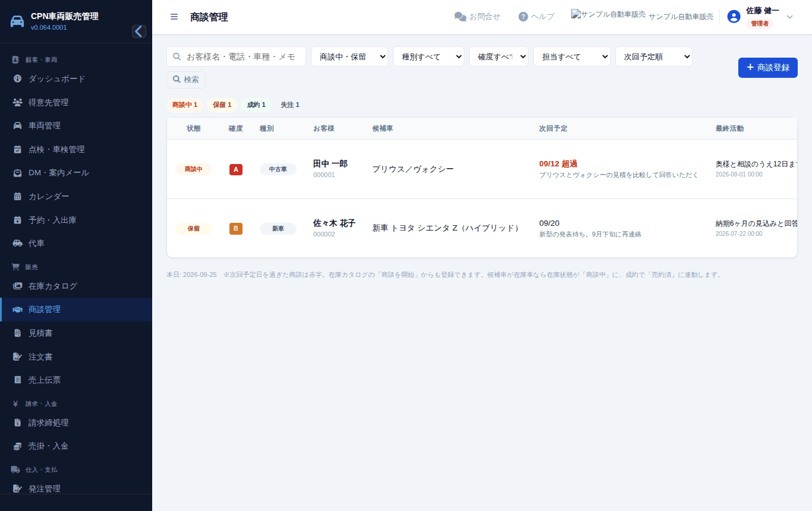Select the 商談中 1 status filter

[185, 105]
